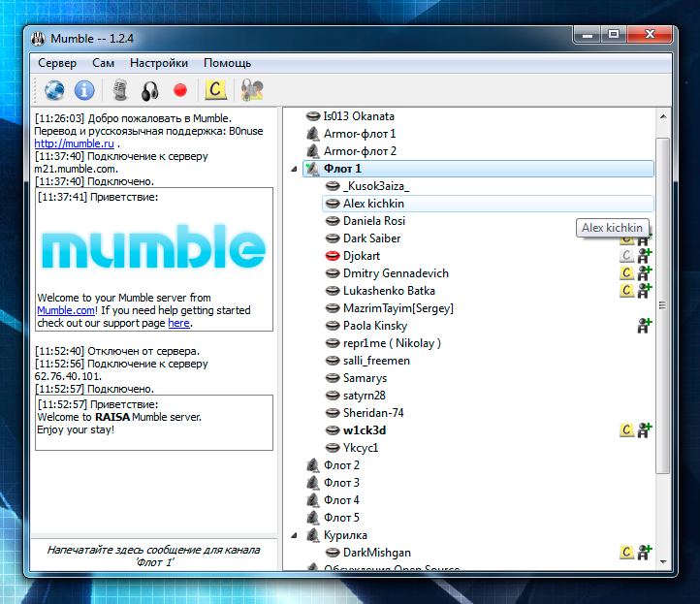
Task: Select user satyrn28
Action: (x=364, y=396)
